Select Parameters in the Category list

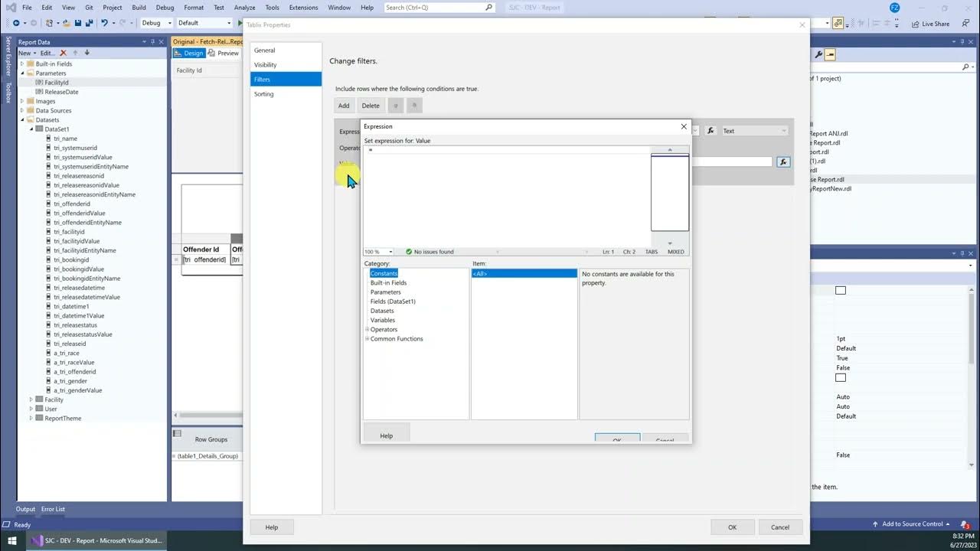(385, 292)
